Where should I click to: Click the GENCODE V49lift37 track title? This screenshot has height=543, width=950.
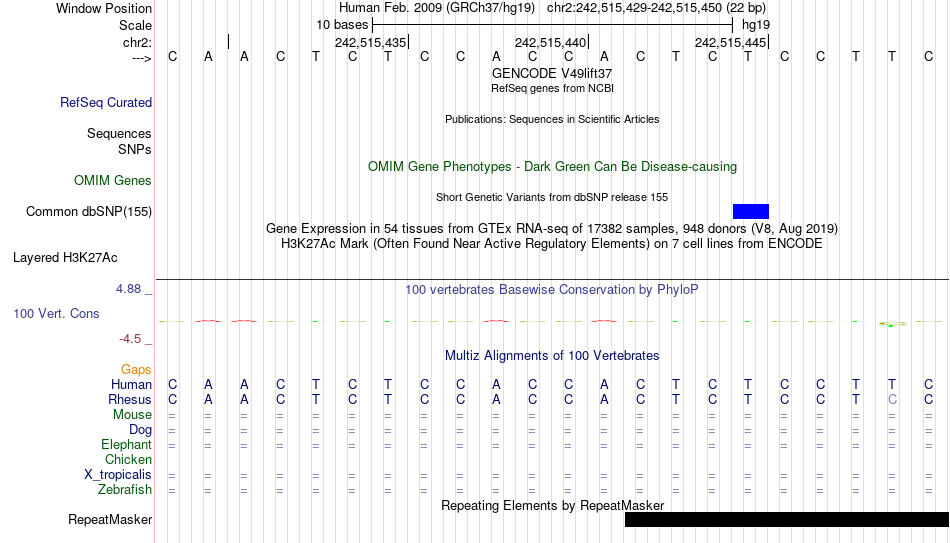552,73
